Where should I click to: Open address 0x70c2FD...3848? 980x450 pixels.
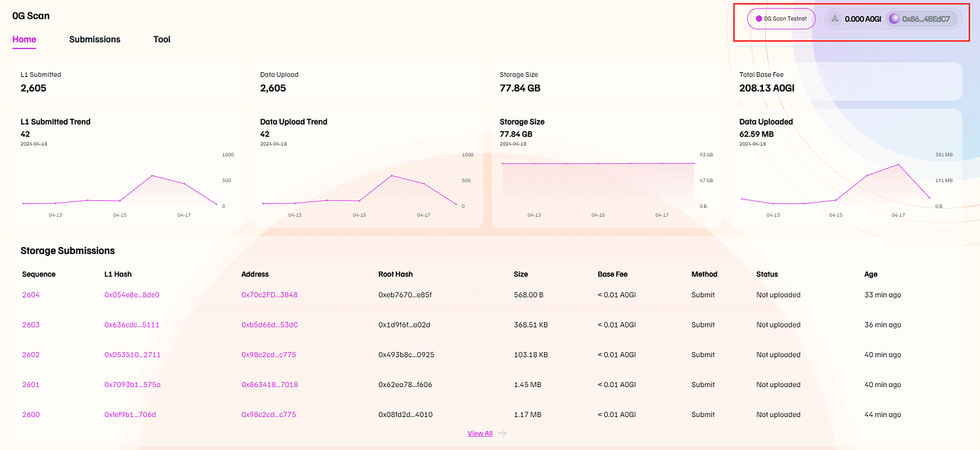tap(269, 295)
